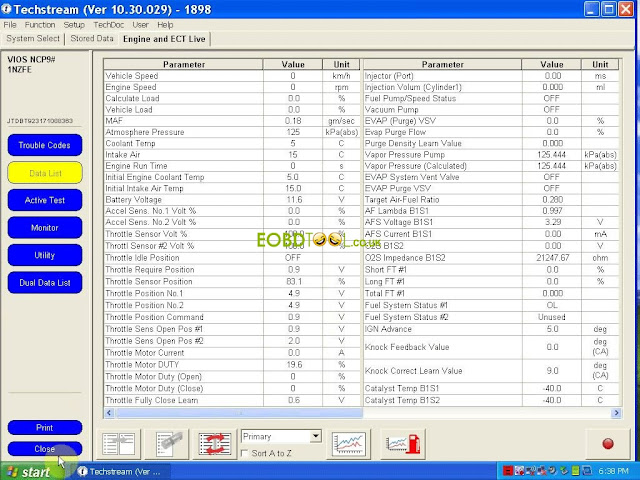640x480 pixels.
Task: Click the Print button
Action: coord(45,428)
